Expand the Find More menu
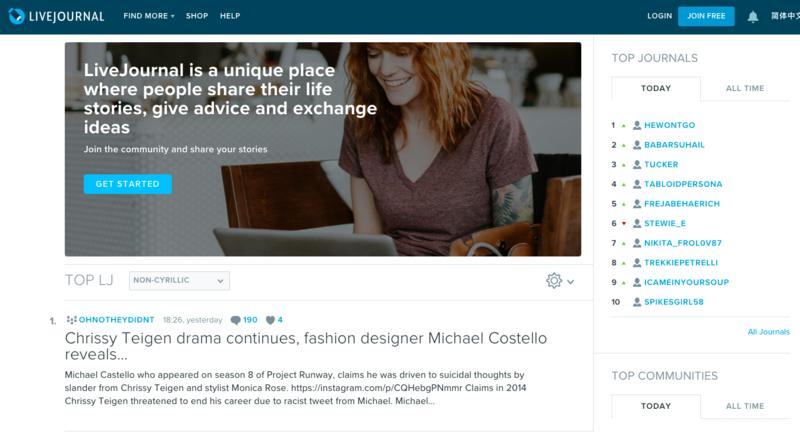The width and height of the screenshot is (800, 432). [148, 16]
